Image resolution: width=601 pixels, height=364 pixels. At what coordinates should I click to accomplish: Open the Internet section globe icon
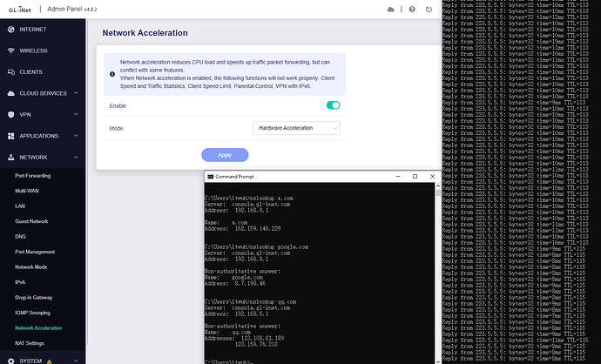pyautogui.click(x=10, y=29)
